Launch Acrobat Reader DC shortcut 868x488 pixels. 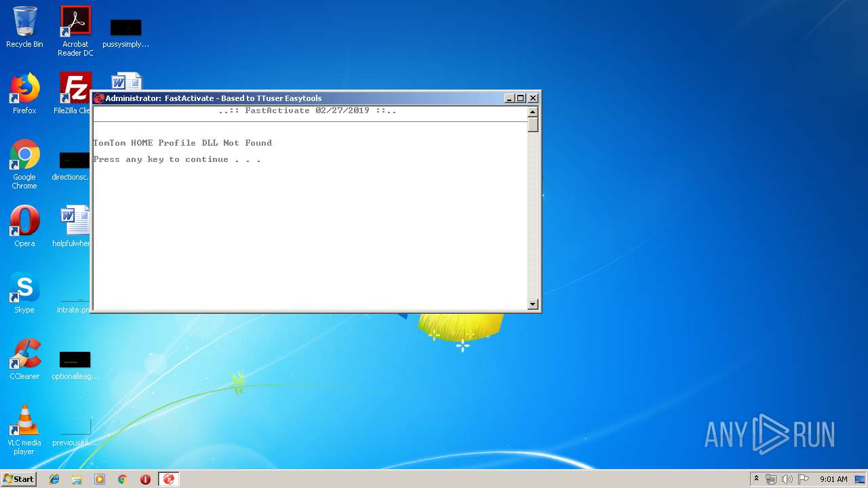75,30
